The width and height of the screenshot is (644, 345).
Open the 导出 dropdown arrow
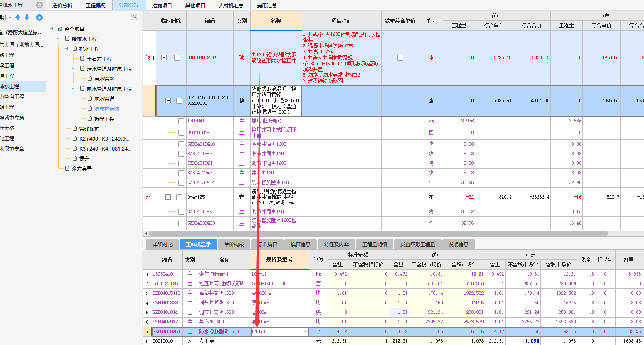tap(10, 18)
